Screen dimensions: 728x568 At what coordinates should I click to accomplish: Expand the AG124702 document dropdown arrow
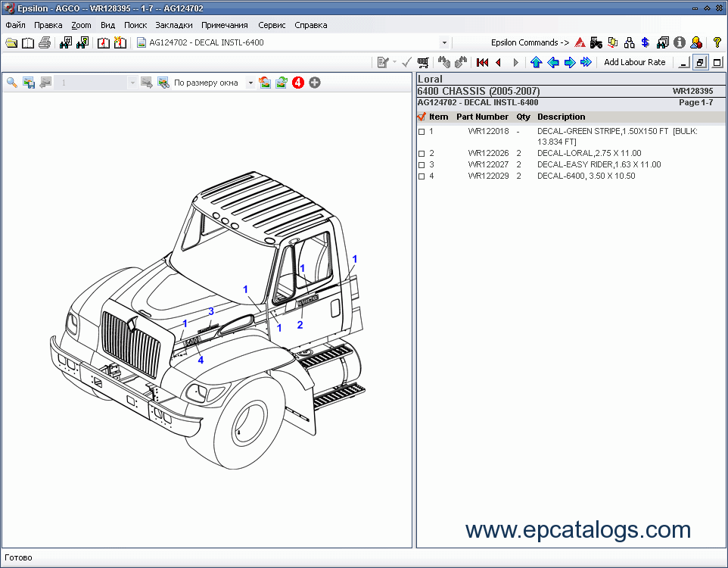(x=444, y=42)
